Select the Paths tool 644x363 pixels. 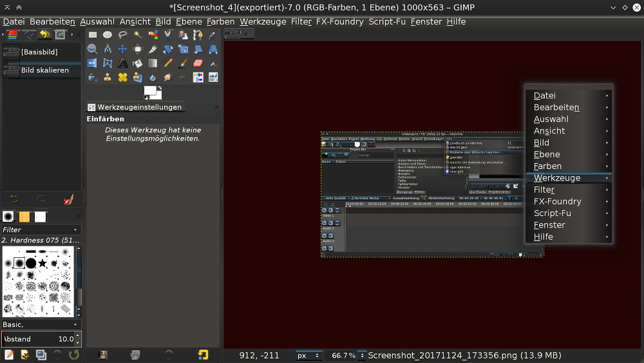point(198,35)
